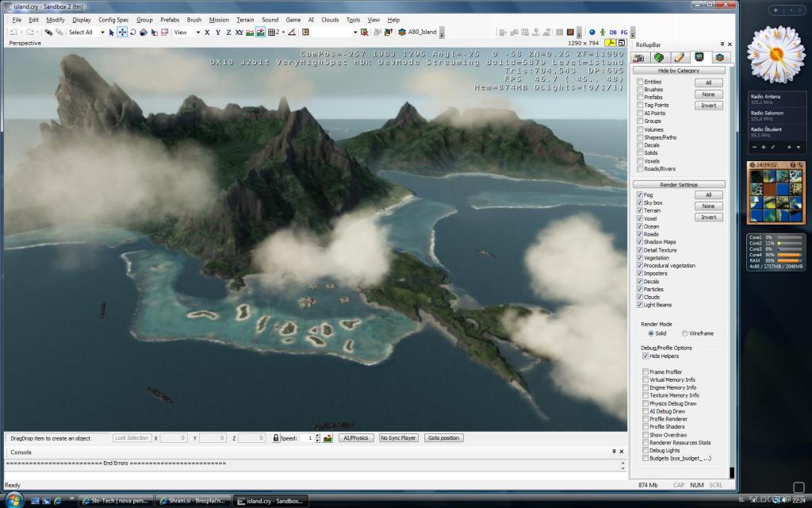The image size is (812, 508).
Task: Click the FG flow graph toolbar button
Action: [624, 32]
